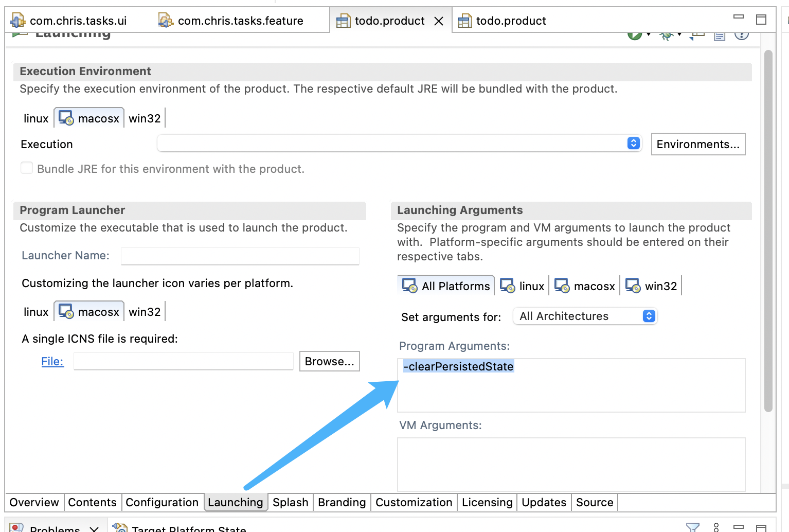Select linux tab in Launching Arguments
789x532 pixels.
(x=522, y=286)
